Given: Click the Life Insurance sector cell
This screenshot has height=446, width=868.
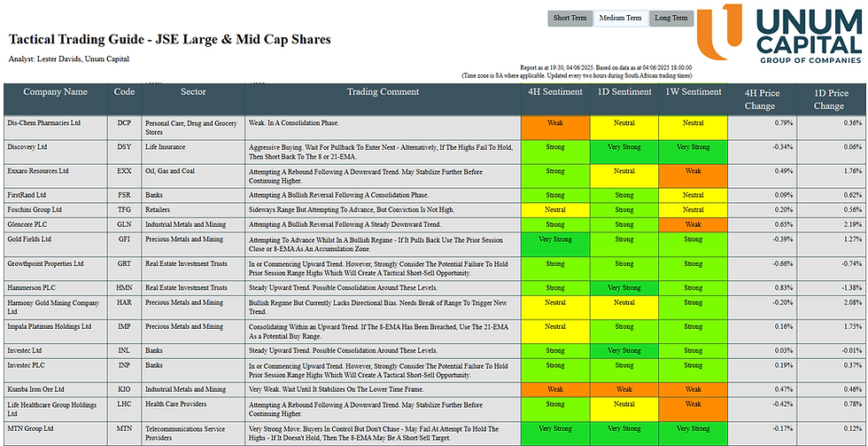Looking at the screenshot, I should pos(193,152).
